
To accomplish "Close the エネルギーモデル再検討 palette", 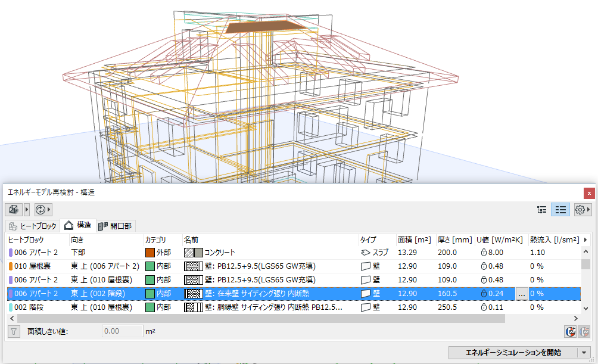I will (x=589, y=193).
